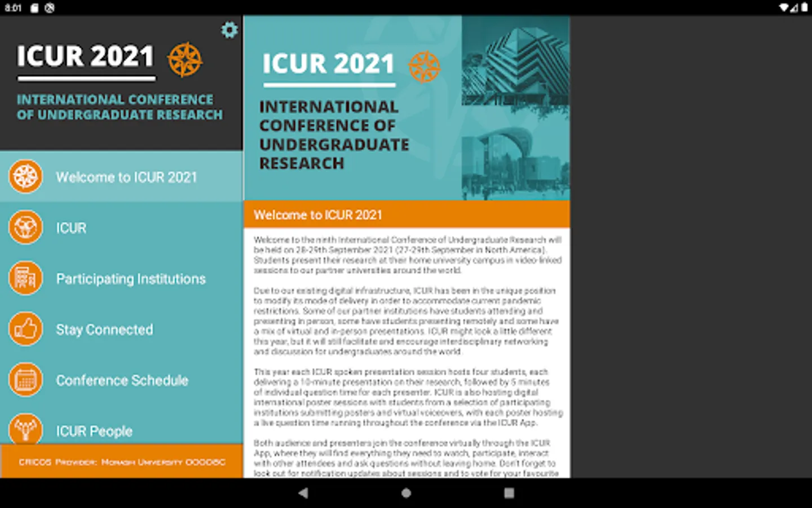This screenshot has width=812, height=508.
Task: Tap the Conference Schedule calendar icon
Action: 25,380
